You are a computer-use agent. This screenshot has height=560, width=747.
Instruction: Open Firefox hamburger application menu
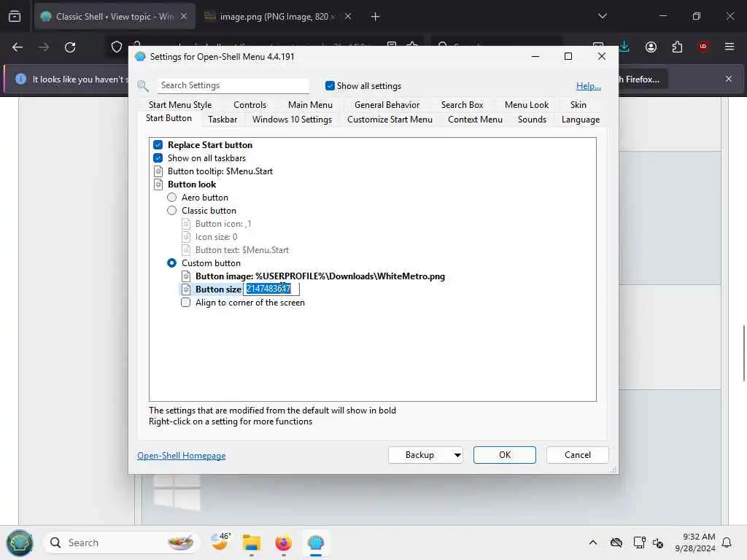click(729, 47)
